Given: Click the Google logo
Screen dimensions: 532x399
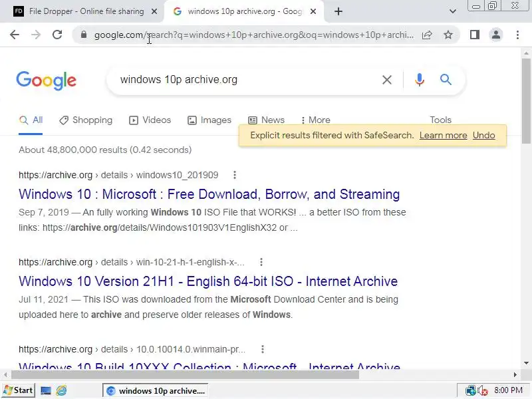Looking at the screenshot, I should coord(46,80).
